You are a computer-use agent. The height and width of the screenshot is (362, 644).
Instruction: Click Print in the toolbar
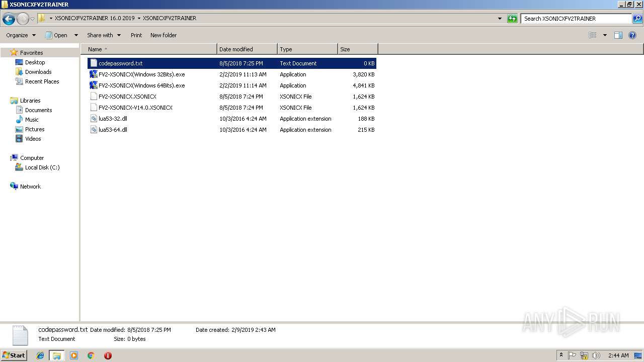[136, 35]
